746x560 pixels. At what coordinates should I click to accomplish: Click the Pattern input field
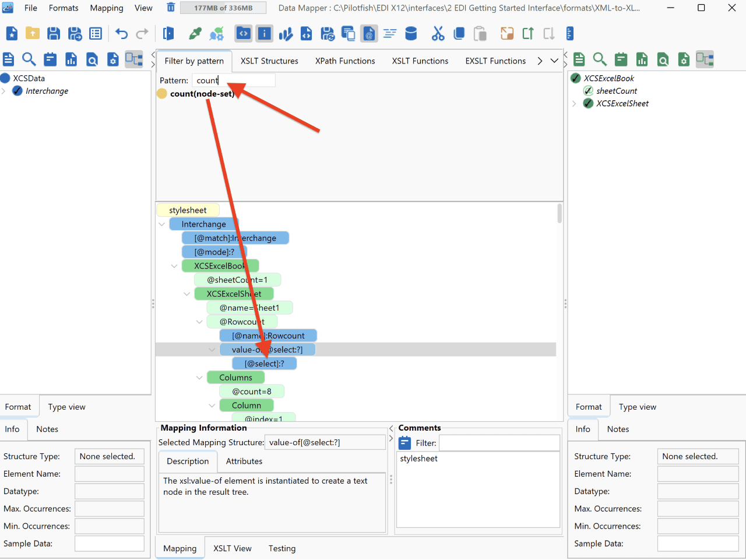click(x=234, y=80)
